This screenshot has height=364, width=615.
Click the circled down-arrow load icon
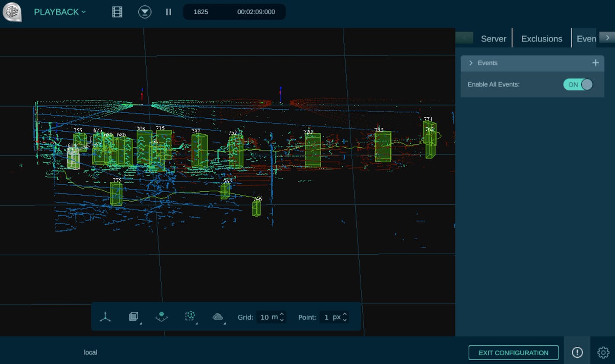(x=145, y=12)
